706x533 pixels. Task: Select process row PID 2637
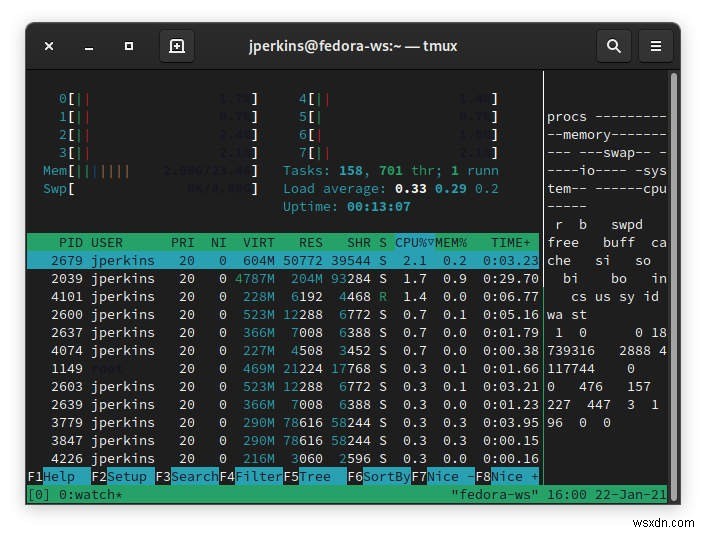(x=283, y=333)
